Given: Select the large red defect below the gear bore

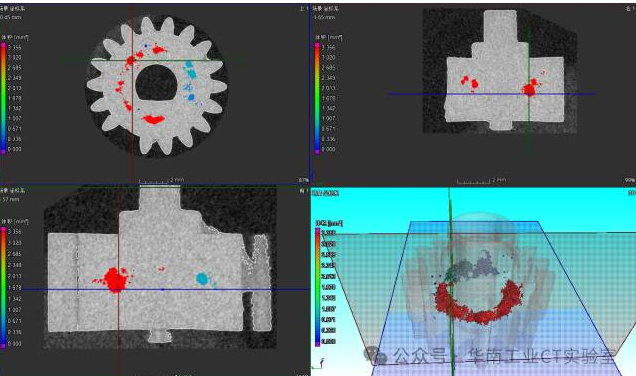Looking at the screenshot, I should coord(154,119).
